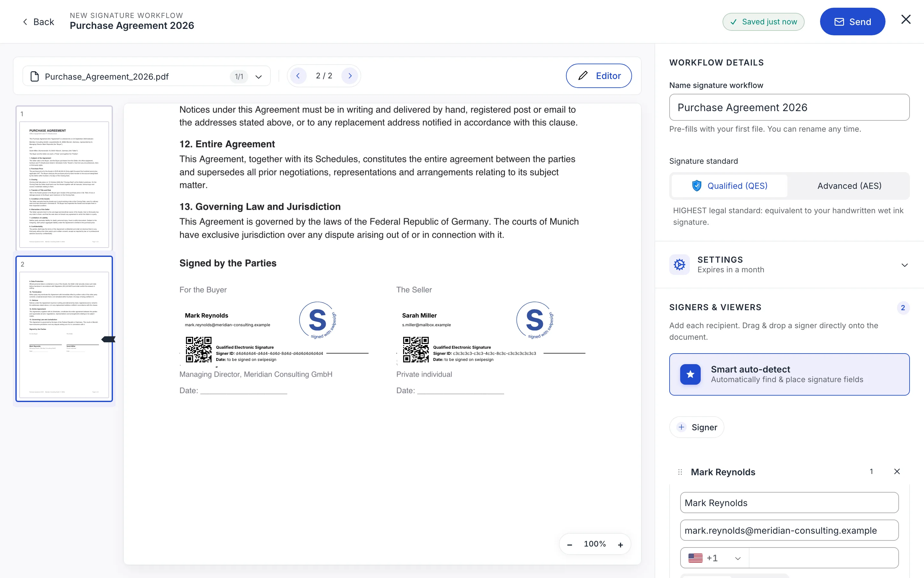The height and width of the screenshot is (578, 924).
Task: Select page 2 thumbnail
Action: click(x=64, y=329)
